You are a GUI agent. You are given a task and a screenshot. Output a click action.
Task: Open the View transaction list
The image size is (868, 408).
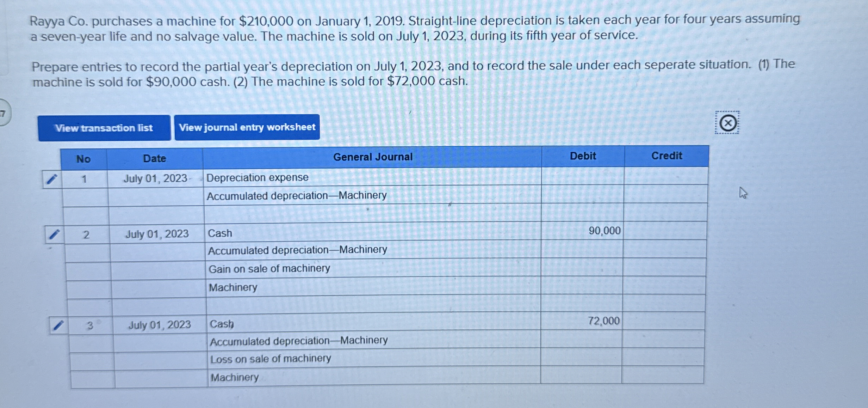tap(104, 128)
